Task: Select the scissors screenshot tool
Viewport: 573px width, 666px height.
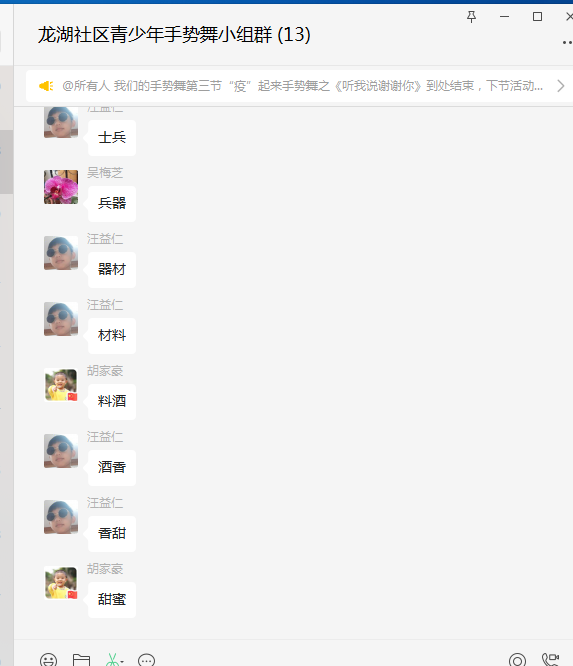Action: pyautogui.click(x=112, y=660)
